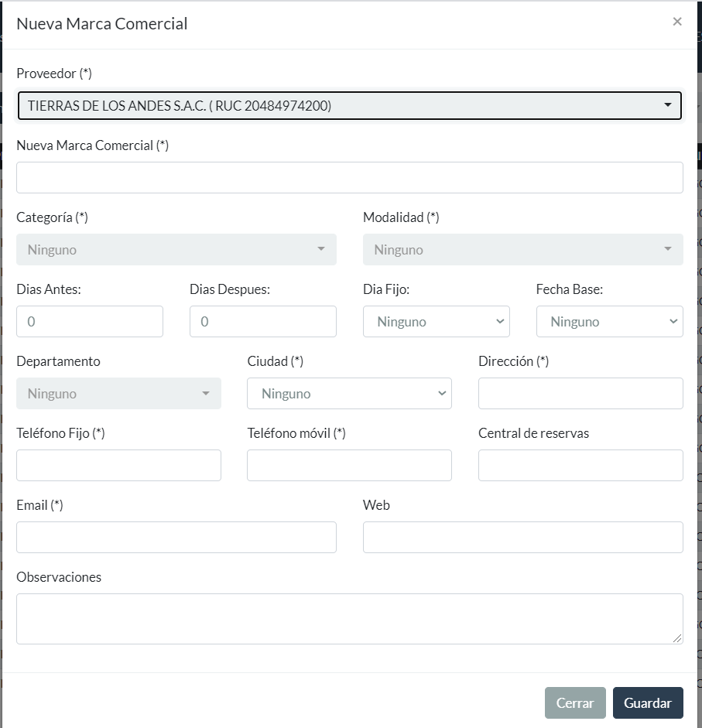Open the Fecha Base select list
The width and height of the screenshot is (702, 728).
click(x=609, y=322)
